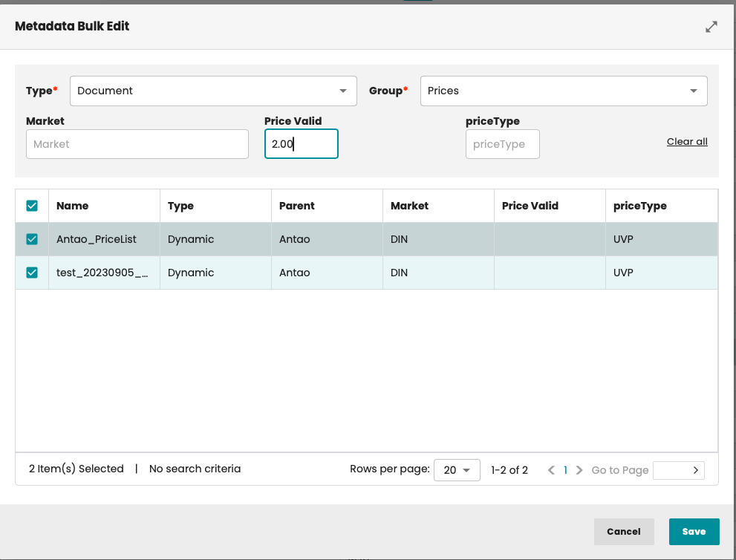The width and height of the screenshot is (736, 560).
Task: Focus the Market filter input field
Action: pyautogui.click(x=137, y=144)
